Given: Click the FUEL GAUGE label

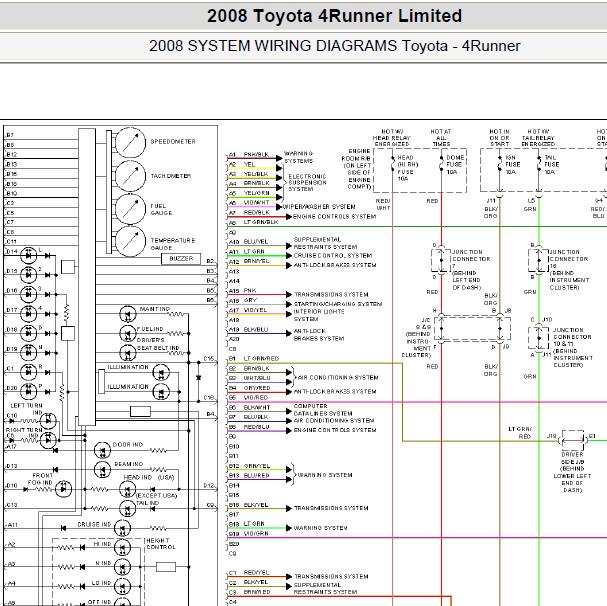Looking at the screenshot, I should (x=161, y=209).
